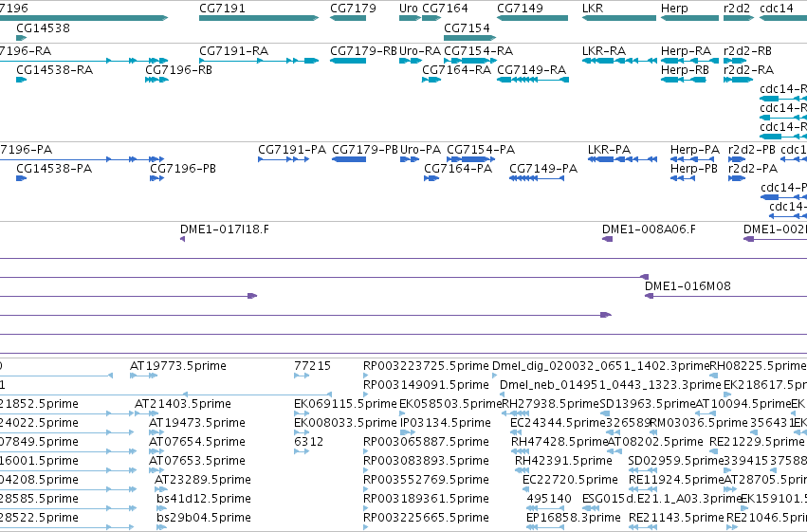Select EST AT19773.5prime
807x532 pixels.
point(143,376)
